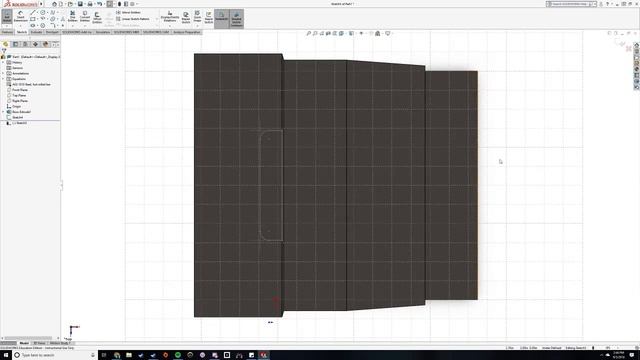Select the Smart Dimension tool
The height and width of the screenshot is (360, 640).
coord(20,16)
